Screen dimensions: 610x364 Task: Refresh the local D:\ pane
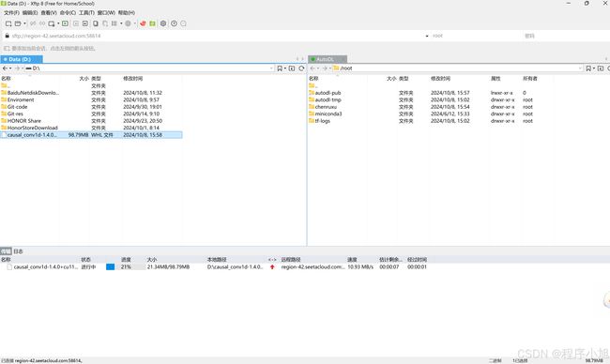coord(301,68)
